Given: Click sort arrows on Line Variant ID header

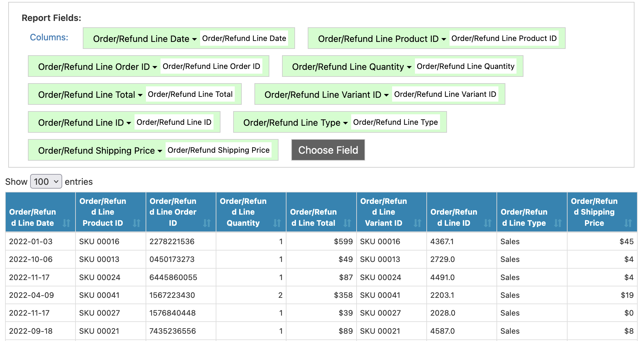Looking at the screenshot, I should coord(417,223).
